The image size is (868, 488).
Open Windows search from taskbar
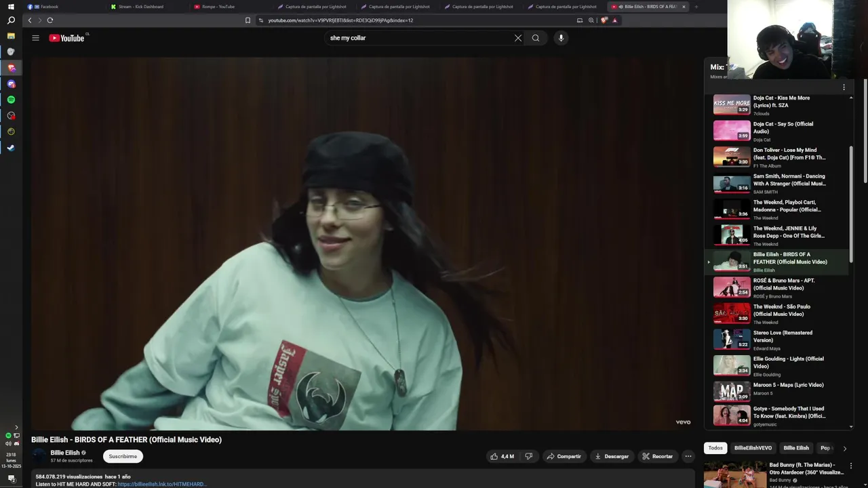coord(11,20)
